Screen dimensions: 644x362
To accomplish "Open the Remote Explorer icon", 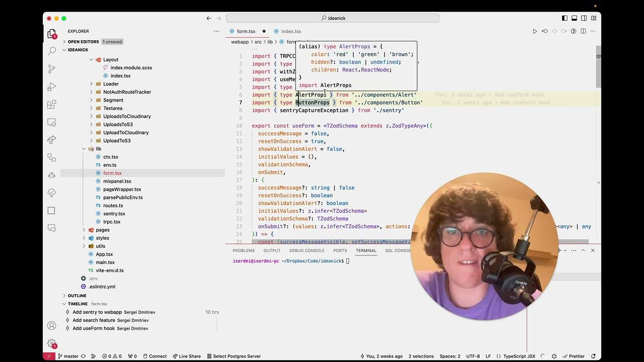I will click(51, 122).
